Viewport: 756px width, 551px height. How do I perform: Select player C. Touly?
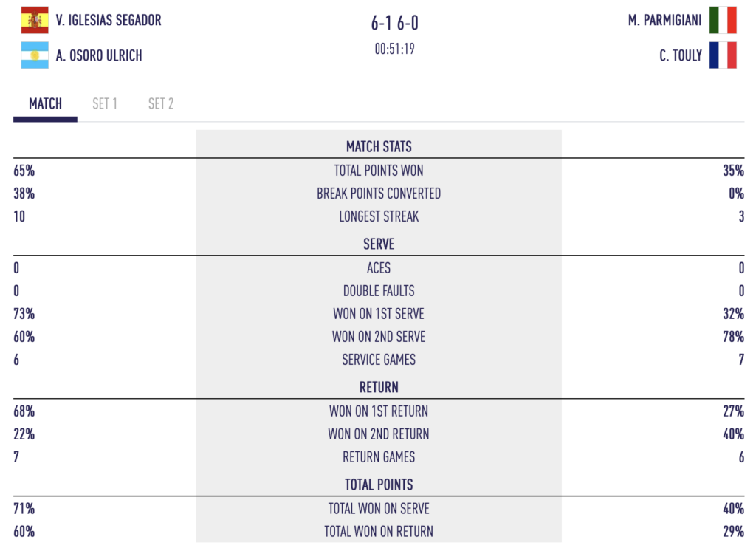[681, 55]
